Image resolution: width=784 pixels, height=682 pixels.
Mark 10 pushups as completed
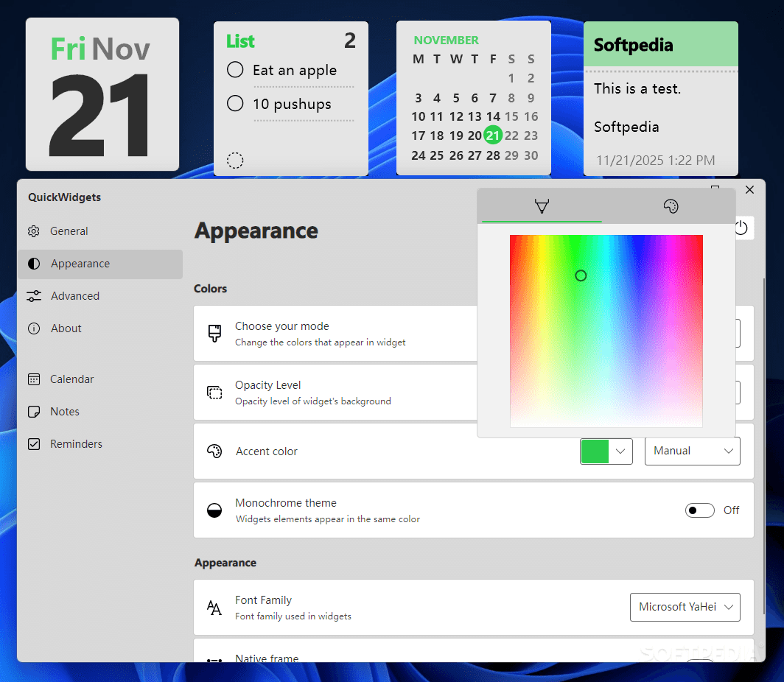click(x=235, y=103)
